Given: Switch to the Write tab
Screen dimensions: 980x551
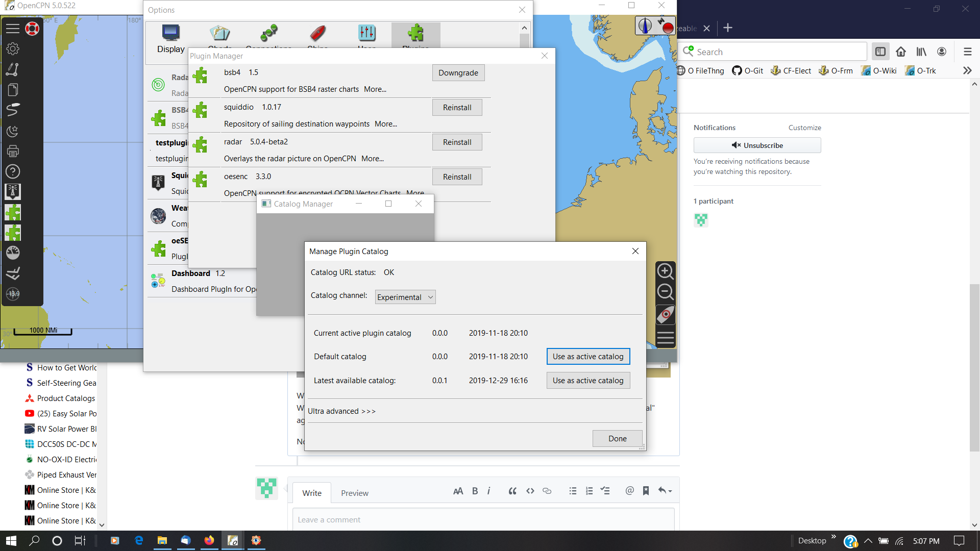Looking at the screenshot, I should coord(312,493).
